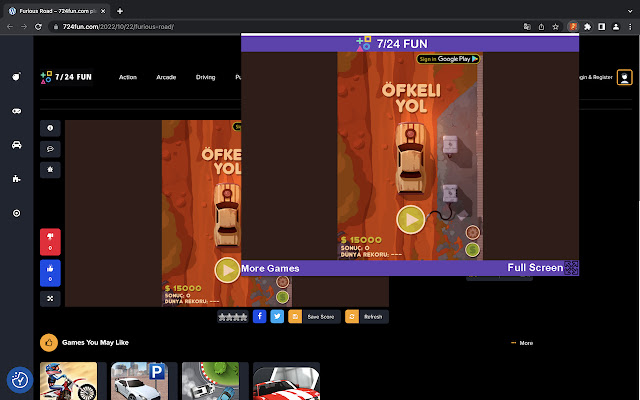
Task: Open the top-down racing track game thumbnail
Action: click(x=211, y=381)
